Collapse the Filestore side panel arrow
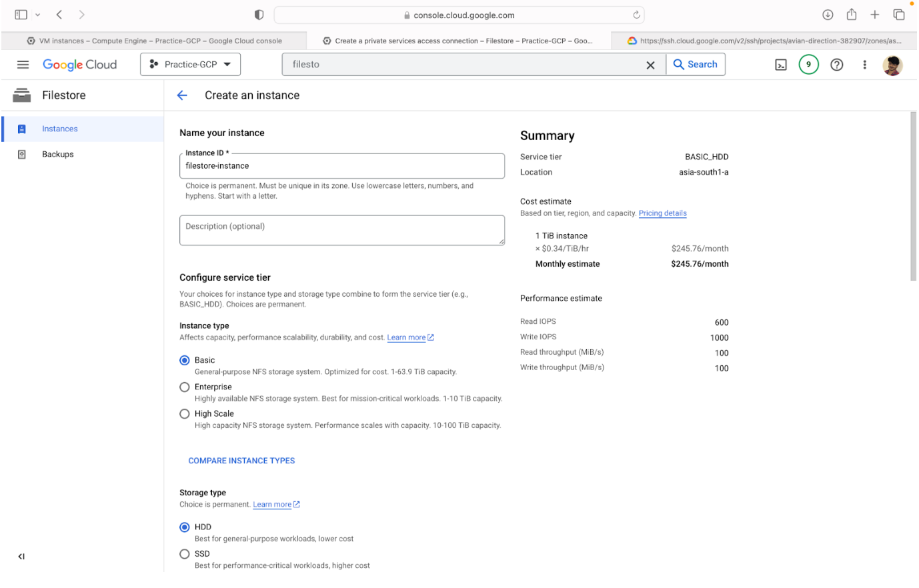Screen dimensions: 919x588 coord(21,556)
